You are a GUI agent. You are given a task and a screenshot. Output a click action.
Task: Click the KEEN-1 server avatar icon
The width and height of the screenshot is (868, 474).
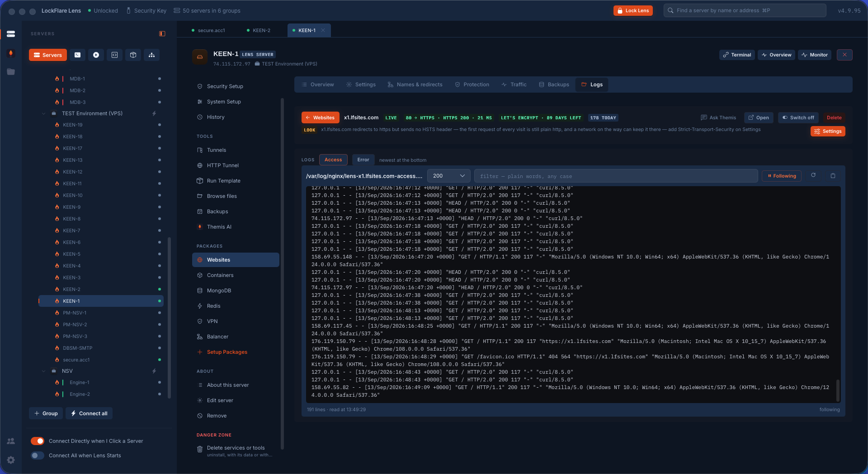[200, 57]
